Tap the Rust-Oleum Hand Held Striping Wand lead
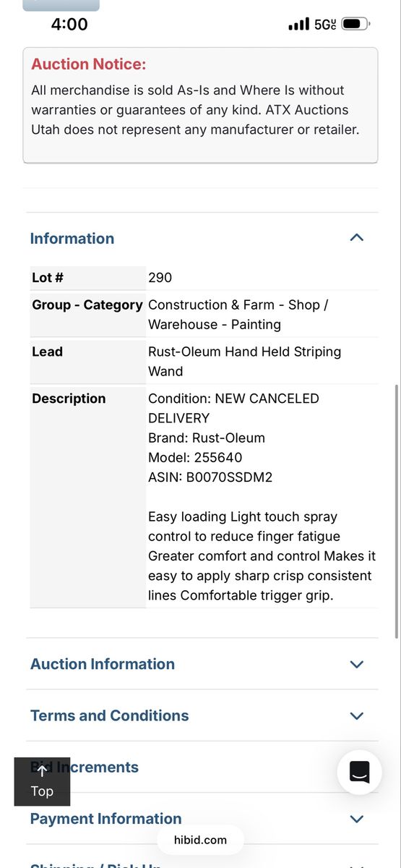Image resolution: width=401 pixels, height=868 pixels. 245,361
